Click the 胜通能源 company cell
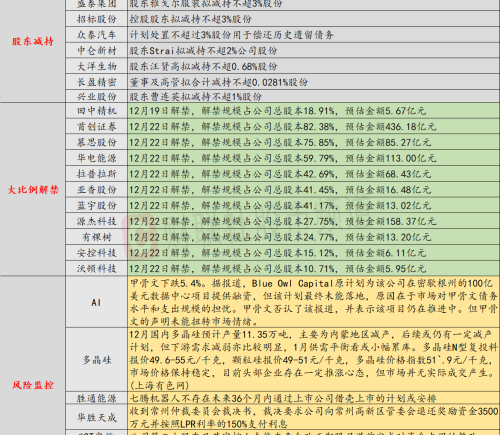This screenshot has width=500, height=435. (97, 398)
